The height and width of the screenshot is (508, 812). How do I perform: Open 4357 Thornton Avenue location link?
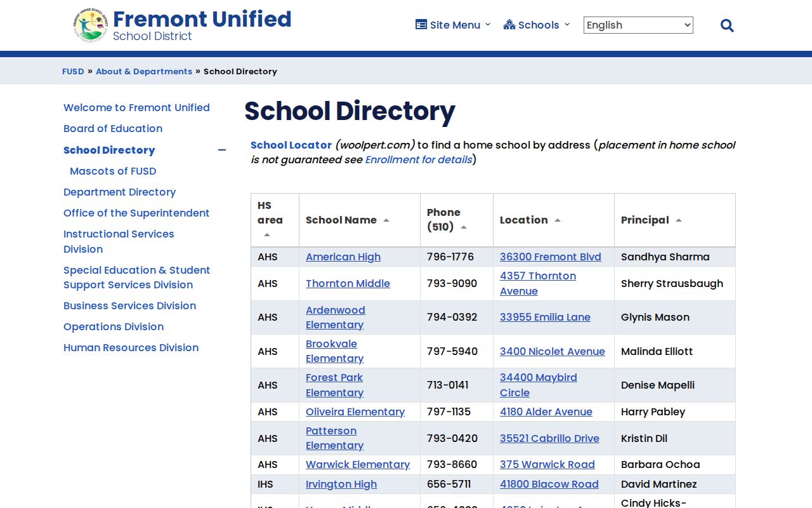tap(538, 283)
